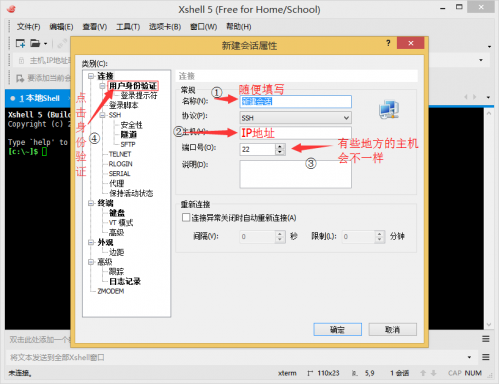This screenshot has width=499, height=384.
Task: Select 跟踪 in the category tree
Action: [117, 272]
